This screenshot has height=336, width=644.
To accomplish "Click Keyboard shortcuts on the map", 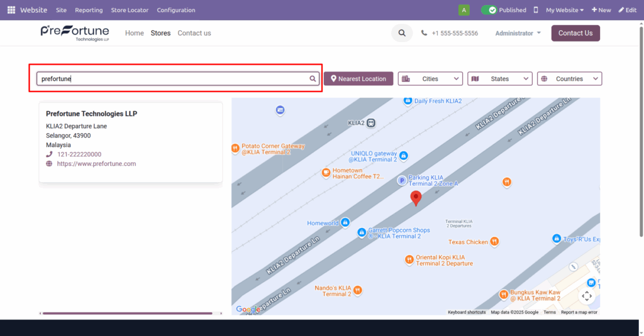I will coord(467,312).
